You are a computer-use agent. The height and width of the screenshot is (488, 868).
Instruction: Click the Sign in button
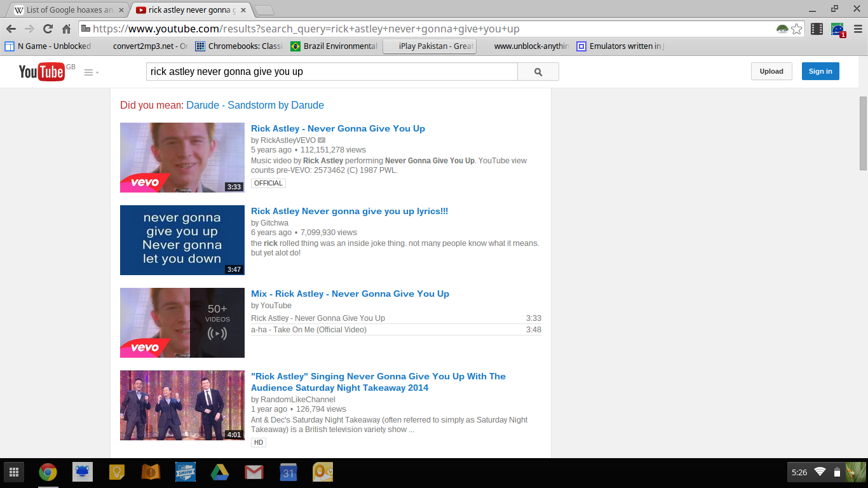[820, 71]
